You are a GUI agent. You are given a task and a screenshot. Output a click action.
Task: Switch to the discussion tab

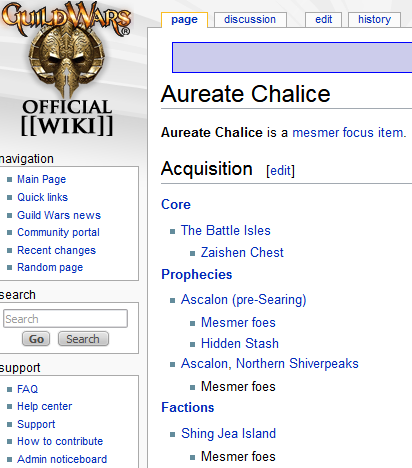(250, 20)
